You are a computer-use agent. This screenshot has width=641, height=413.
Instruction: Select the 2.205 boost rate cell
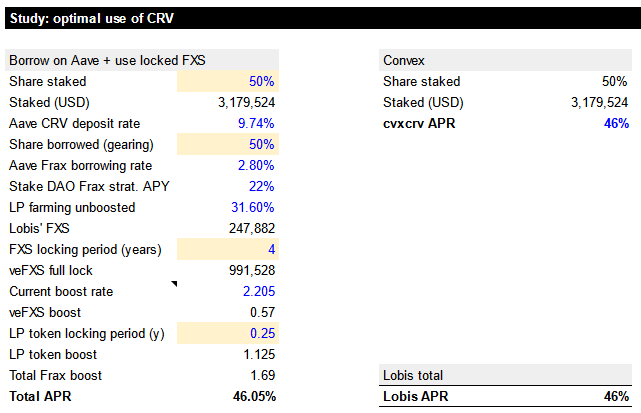pos(259,292)
